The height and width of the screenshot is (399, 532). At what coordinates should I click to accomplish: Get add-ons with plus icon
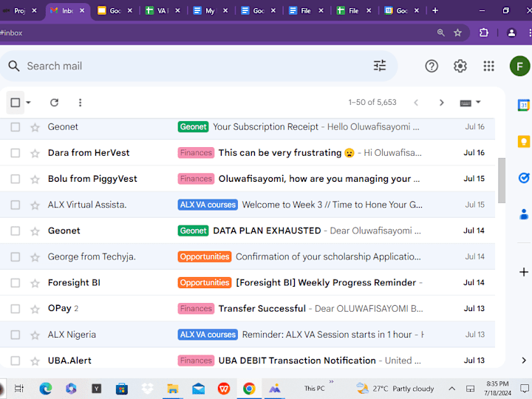(x=524, y=272)
